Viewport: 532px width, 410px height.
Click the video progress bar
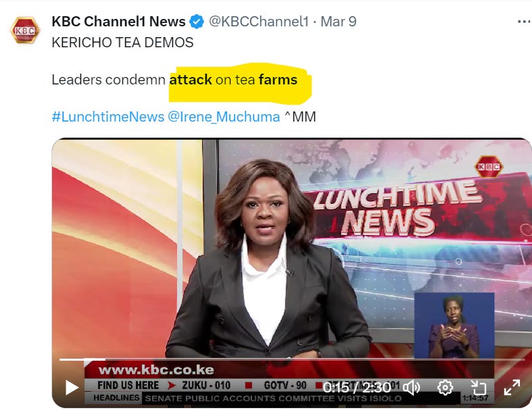coord(292,359)
